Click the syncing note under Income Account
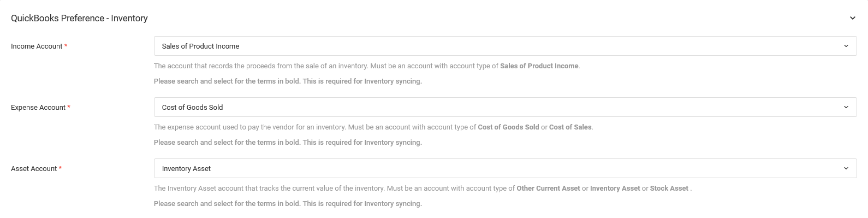The height and width of the screenshot is (218, 868). 288,81
